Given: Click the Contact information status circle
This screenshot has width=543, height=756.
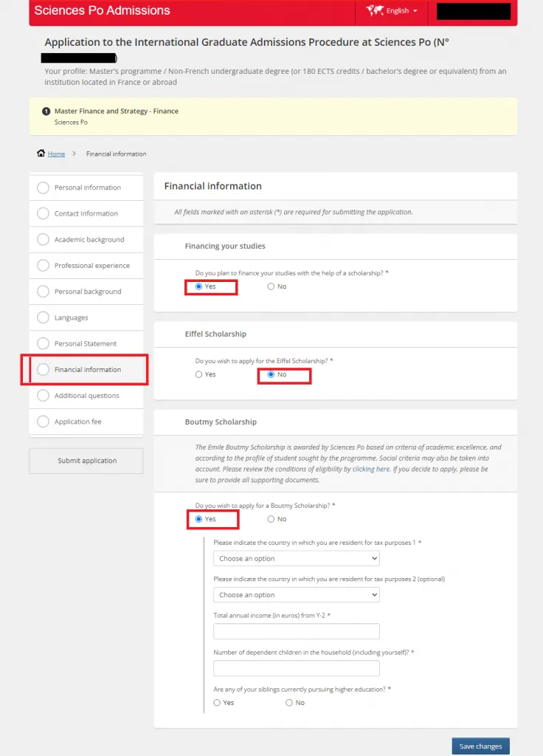Looking at the screenshot, I should point(43,213).
